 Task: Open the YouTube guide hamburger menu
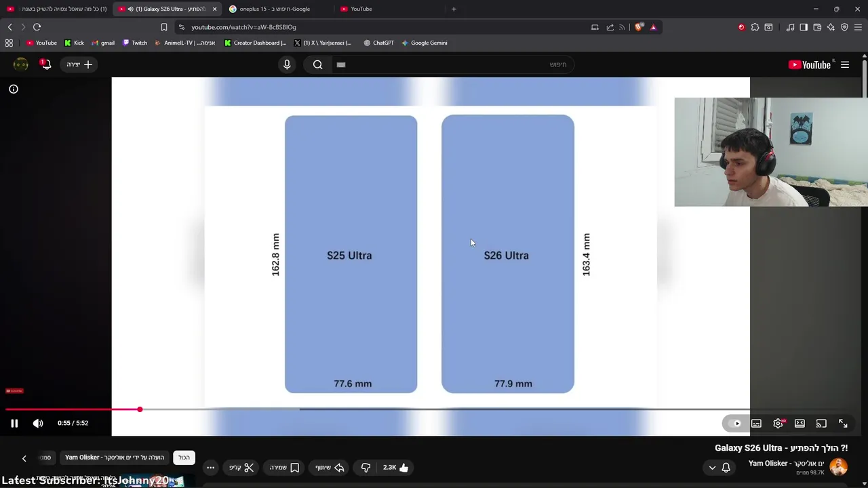point(845,64)
